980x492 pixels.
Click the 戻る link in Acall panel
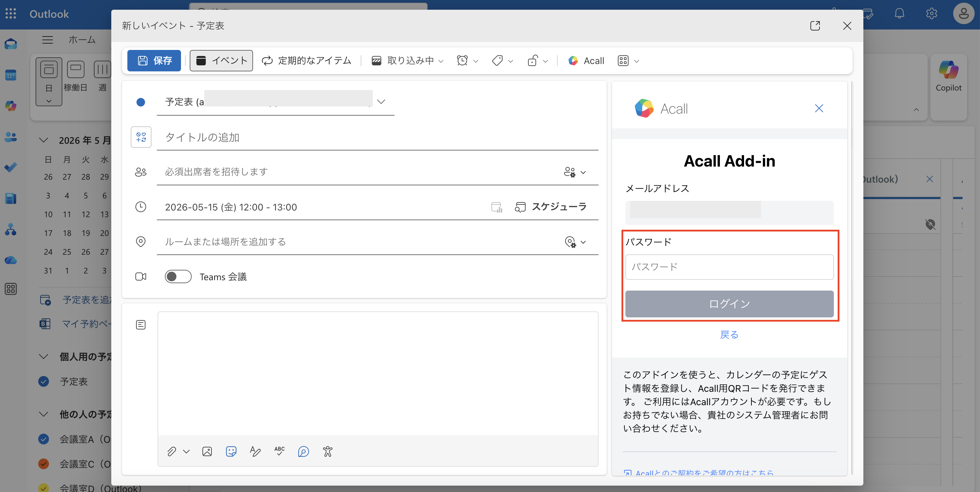pyautogui.click(x=729, y=334)
